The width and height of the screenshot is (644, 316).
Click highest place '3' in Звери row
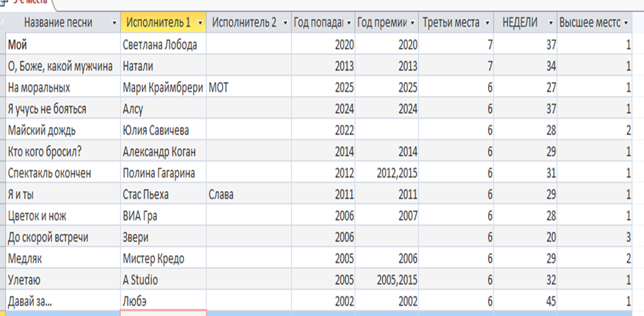click(596, 237)
